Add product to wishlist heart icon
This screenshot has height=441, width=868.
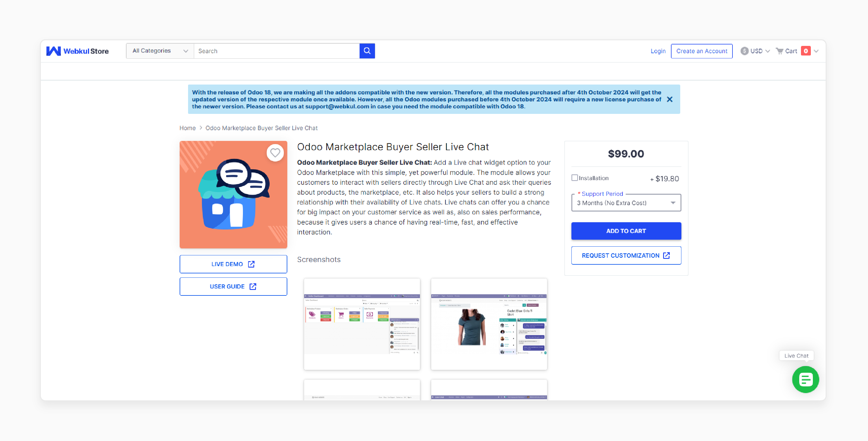(275, 153)
